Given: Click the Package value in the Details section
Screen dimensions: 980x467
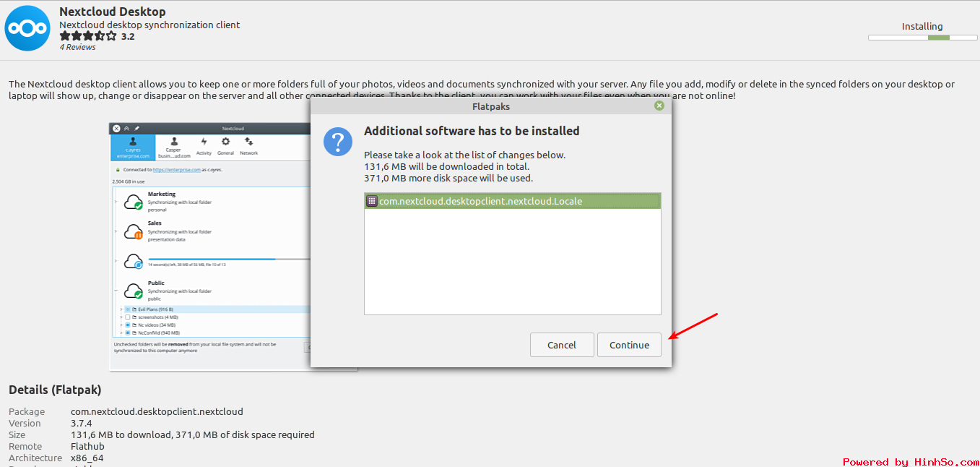Looking at the screenshot, I should click(157, 411).
